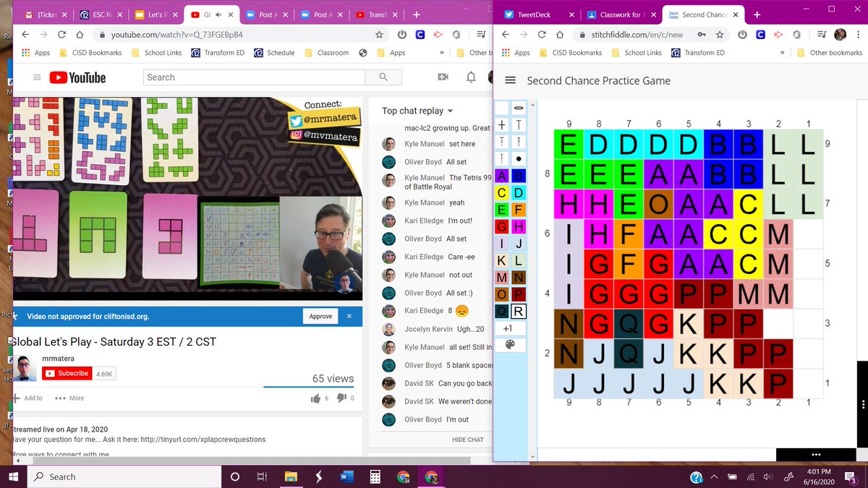
Task: Select the eraser tool in Stitch Fiddle toolbar
Action: click(518, 107)
